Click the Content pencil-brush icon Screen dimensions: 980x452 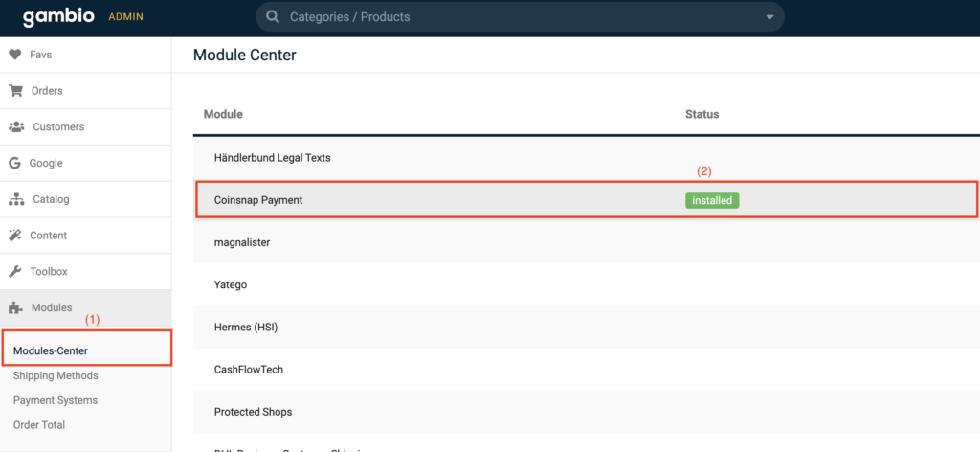pos(15,236)
